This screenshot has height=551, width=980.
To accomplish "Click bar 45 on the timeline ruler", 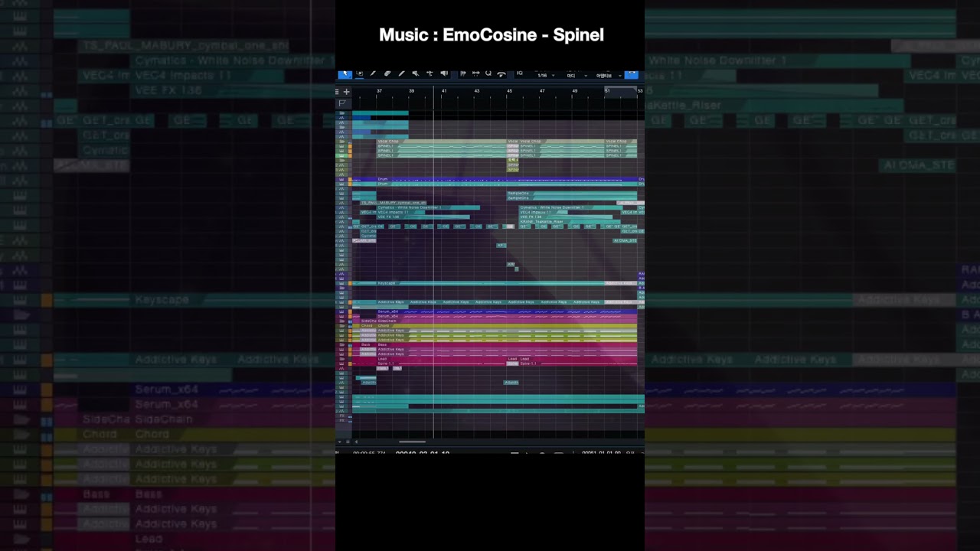I will pyautogui.click(x=509, y=91).
